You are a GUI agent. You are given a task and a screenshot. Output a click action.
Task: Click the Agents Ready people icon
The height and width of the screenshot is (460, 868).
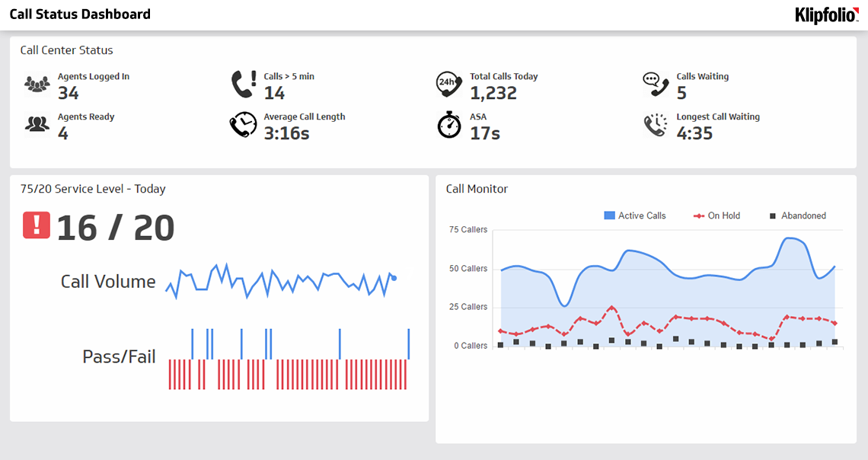pyautogui.click(x=37, y=124)
